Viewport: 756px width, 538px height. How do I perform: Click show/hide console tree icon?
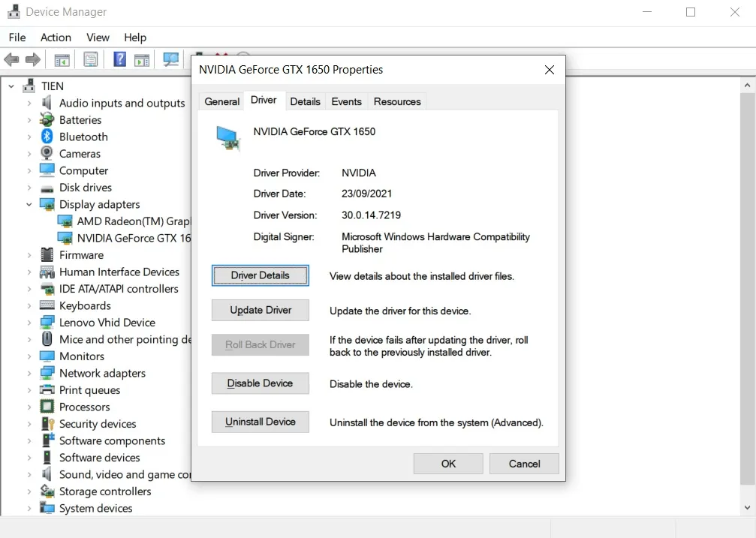(x=62, y=59)
